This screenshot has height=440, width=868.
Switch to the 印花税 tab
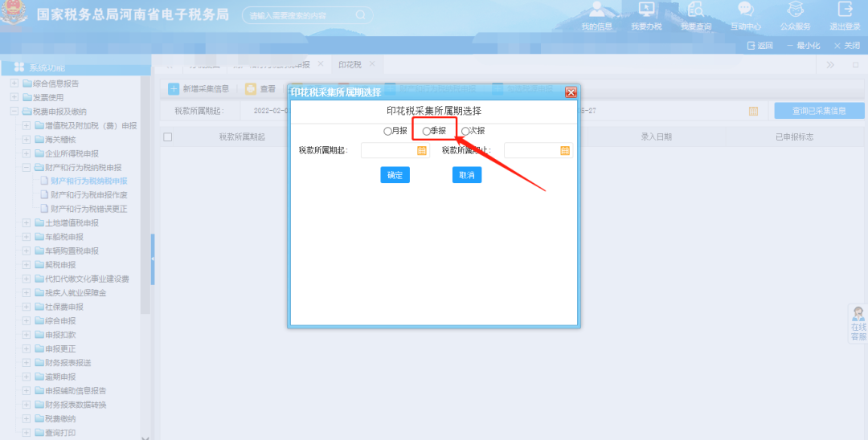[x=350, y=64]
